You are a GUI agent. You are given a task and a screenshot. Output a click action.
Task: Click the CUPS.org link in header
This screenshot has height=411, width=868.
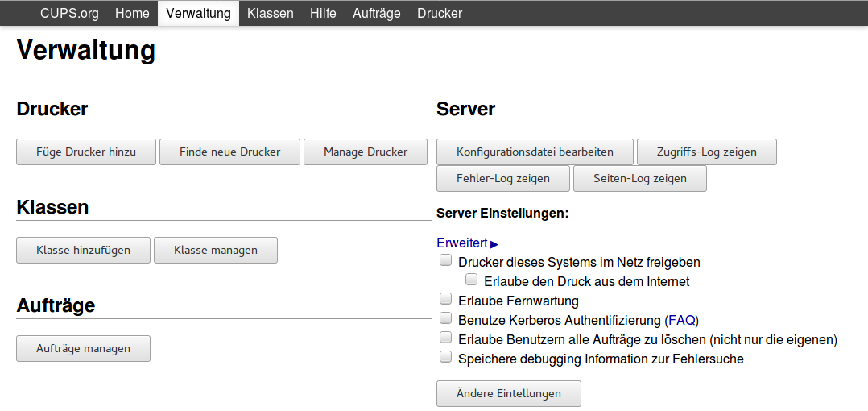(x=69, y=13)
